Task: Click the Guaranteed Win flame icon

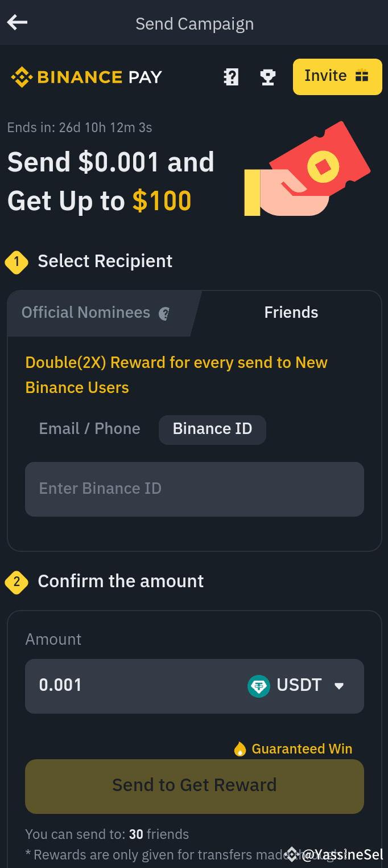Action: (240, 749)
